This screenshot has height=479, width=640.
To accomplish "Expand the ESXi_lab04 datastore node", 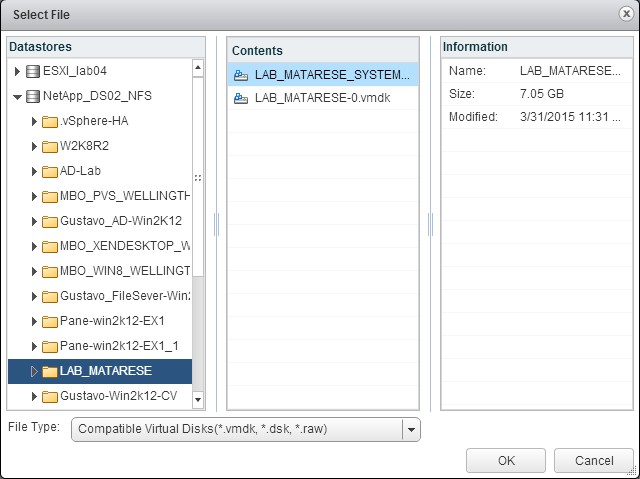I will point(17,71).
